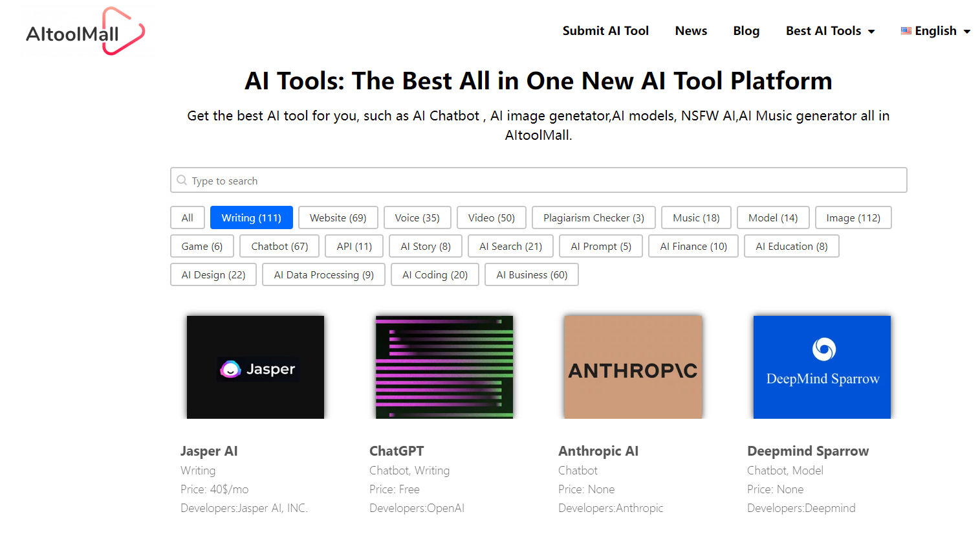Open the Anthropic logo thumbnail
Viewport: 980px width, 534px height.
pos(633,367)
